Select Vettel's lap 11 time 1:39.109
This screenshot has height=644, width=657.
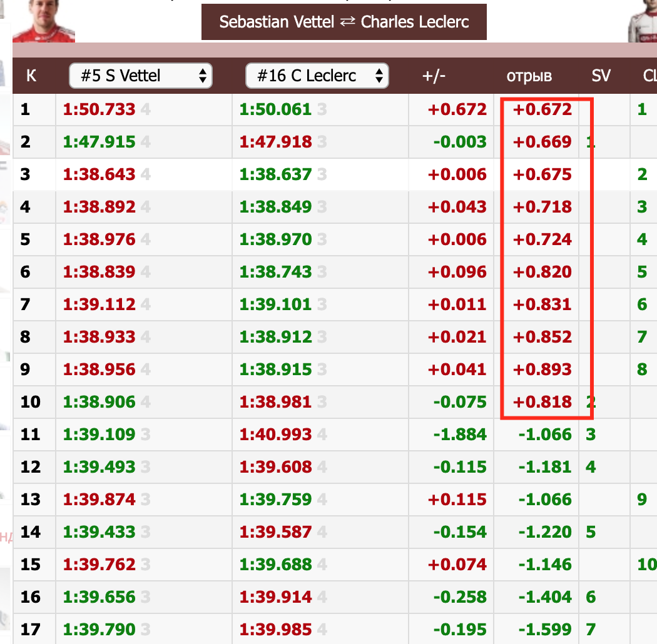pos(99,435)
